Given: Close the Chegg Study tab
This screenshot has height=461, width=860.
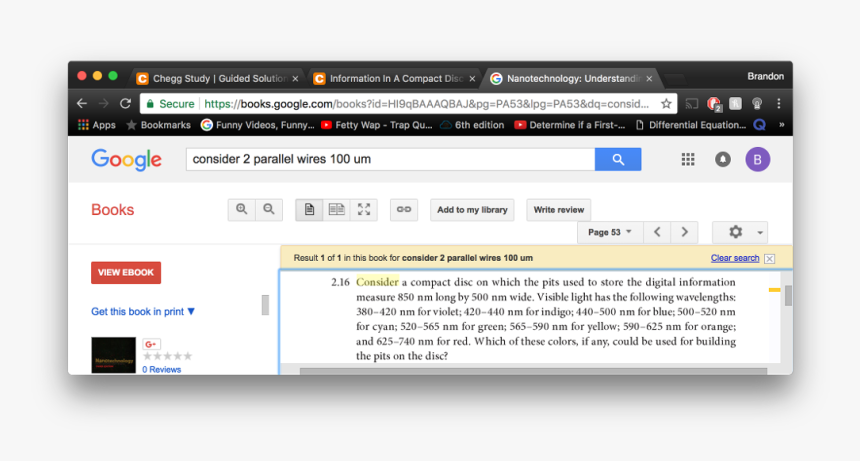Looking at the screenshot, I should (x=295, y=79).
